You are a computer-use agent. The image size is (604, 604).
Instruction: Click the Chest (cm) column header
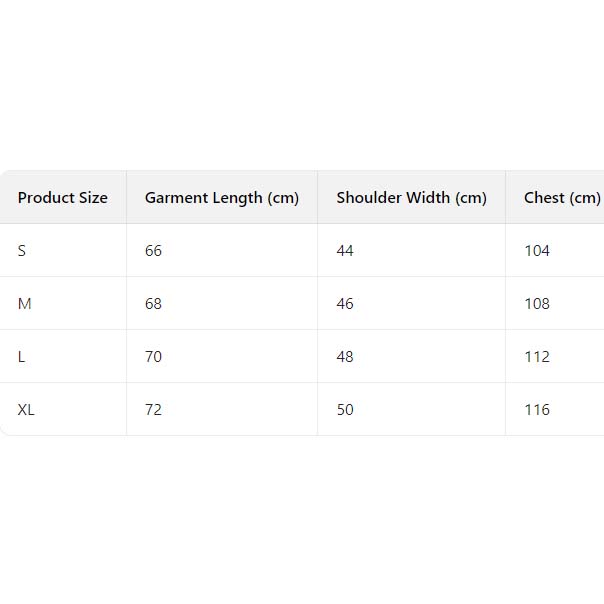561,198
